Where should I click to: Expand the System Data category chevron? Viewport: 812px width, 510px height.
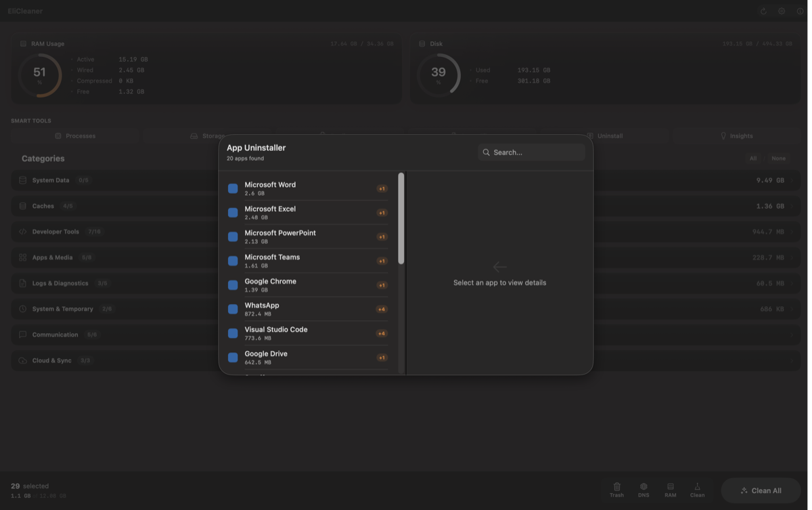(x=792, y=181)
